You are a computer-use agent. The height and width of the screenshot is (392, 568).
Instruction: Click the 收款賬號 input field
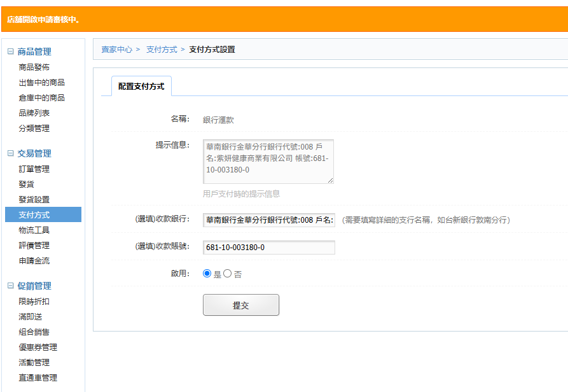pyautogui.click(x=268, y=248)
